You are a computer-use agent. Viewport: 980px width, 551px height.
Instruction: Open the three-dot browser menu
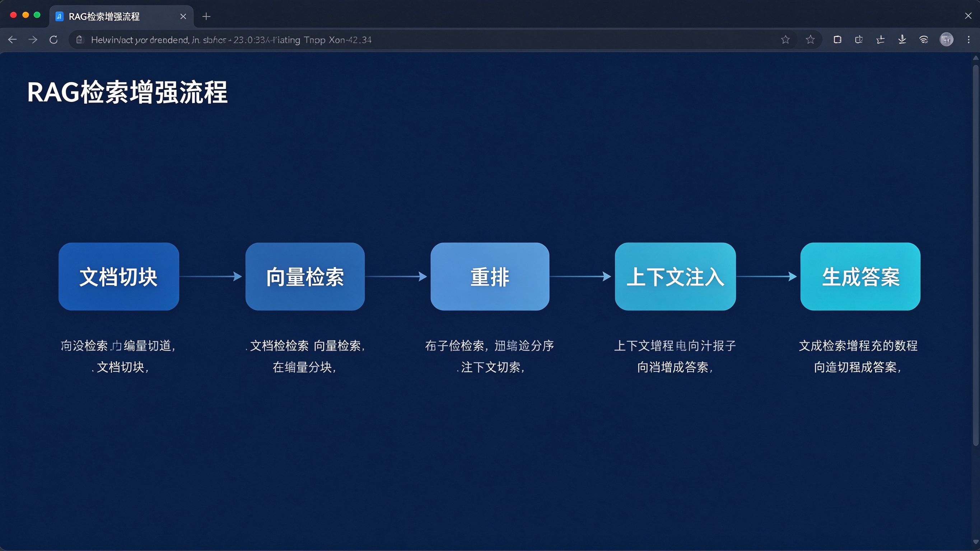[x=969, y=39]
